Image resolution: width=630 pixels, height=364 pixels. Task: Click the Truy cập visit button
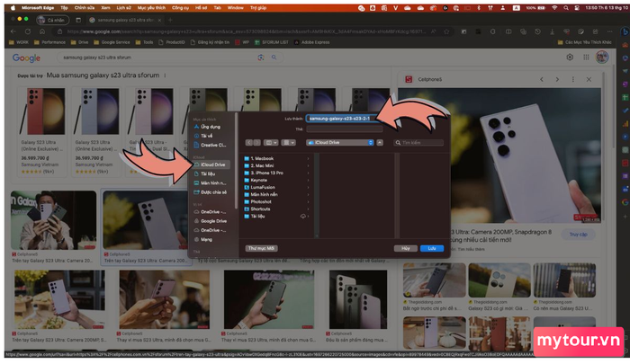578,235
